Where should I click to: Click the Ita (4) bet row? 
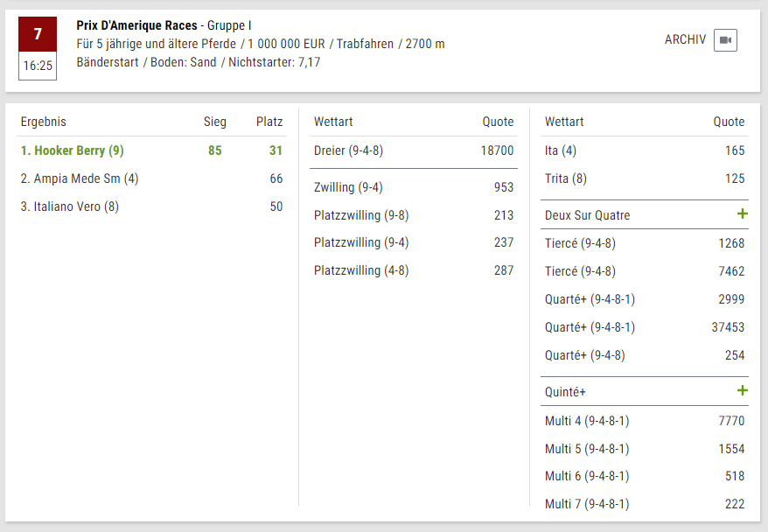coord(645,150)
